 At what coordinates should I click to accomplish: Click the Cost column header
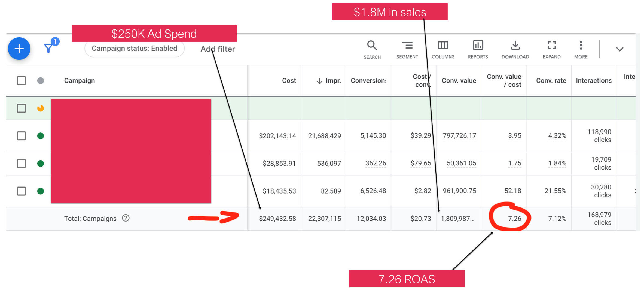289,81
